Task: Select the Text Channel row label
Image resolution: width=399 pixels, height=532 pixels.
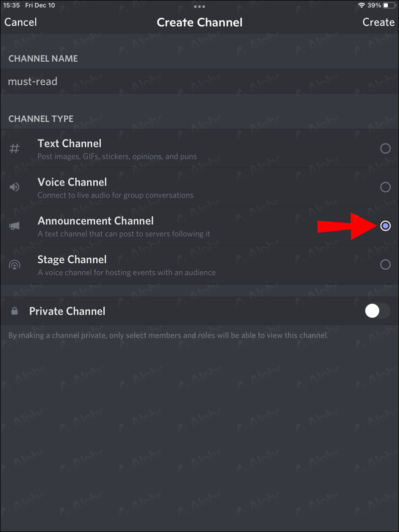Action: (x=69, y=144)
